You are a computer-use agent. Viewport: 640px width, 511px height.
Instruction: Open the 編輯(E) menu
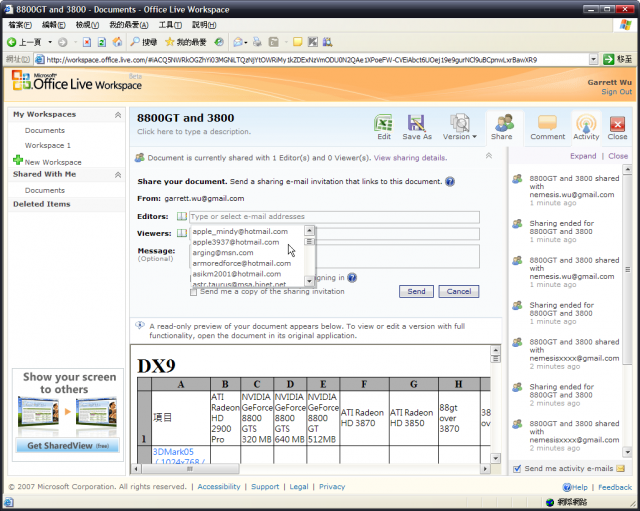point(53,25)
